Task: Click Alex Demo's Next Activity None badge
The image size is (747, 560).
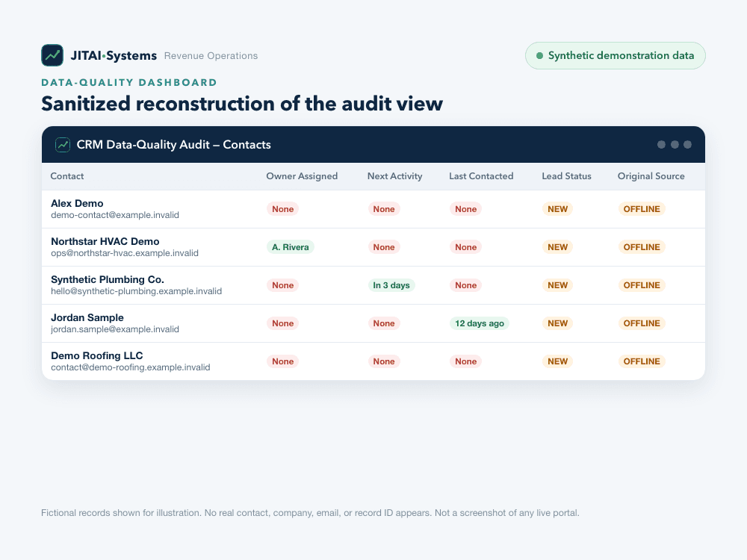Action: point(383,209)
